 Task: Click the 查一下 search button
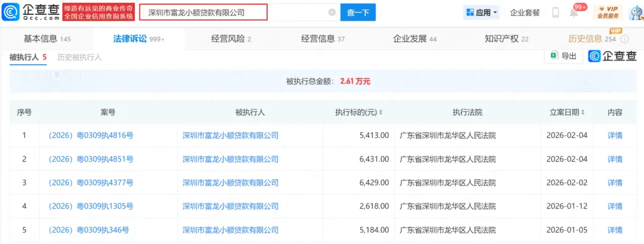pos(358,12)
